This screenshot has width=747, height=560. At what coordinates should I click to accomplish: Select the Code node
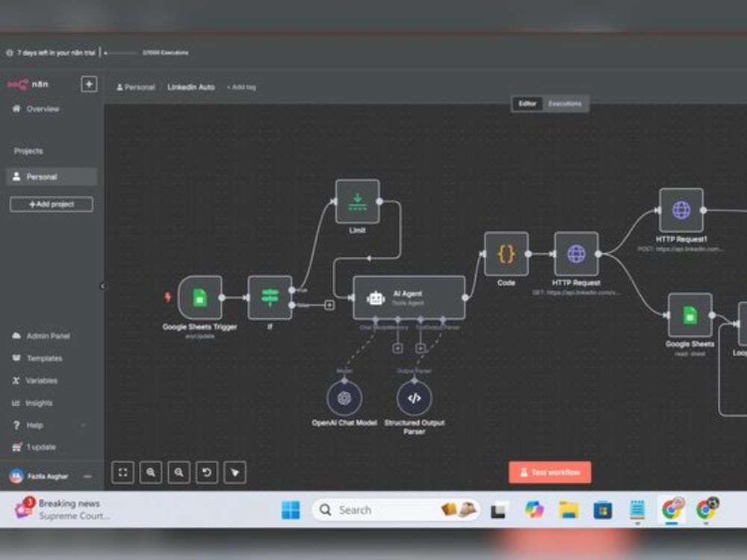pyautogui.click(x=506, y=254)
